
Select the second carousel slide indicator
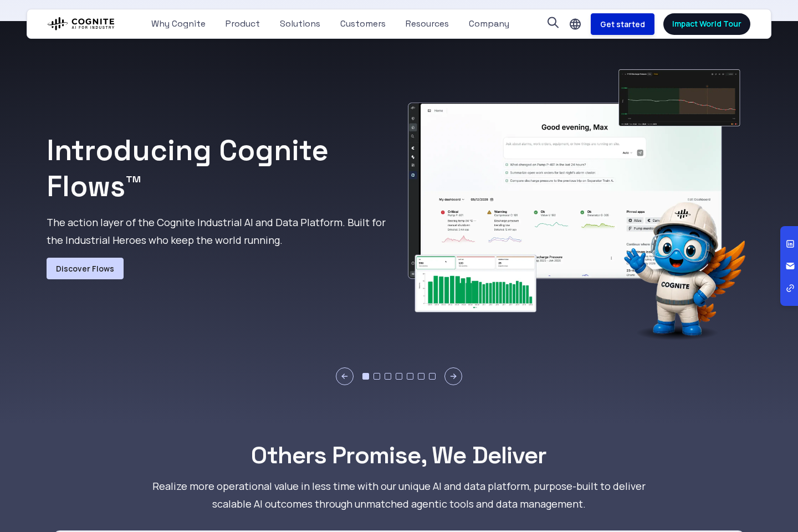tap(377, 376)
